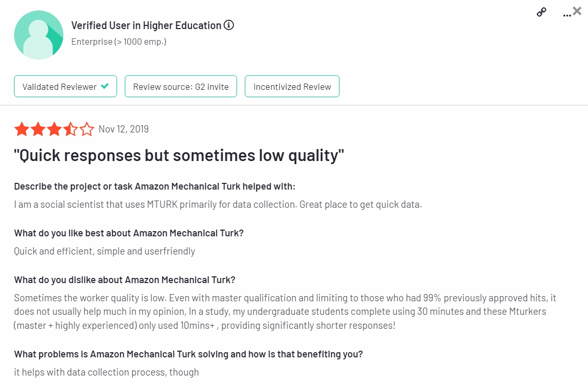Click the Verified User in Higher Education name
This screenshot has width=588, height=387.
(146, 25)
